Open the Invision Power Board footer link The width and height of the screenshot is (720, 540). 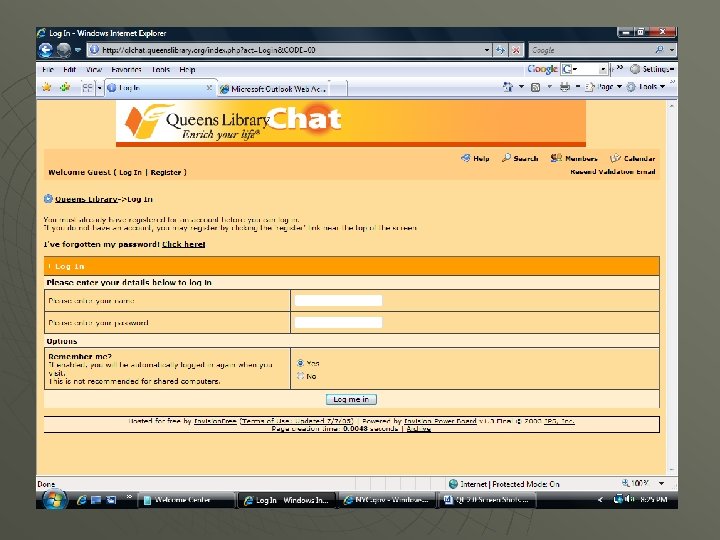point(440,421)
